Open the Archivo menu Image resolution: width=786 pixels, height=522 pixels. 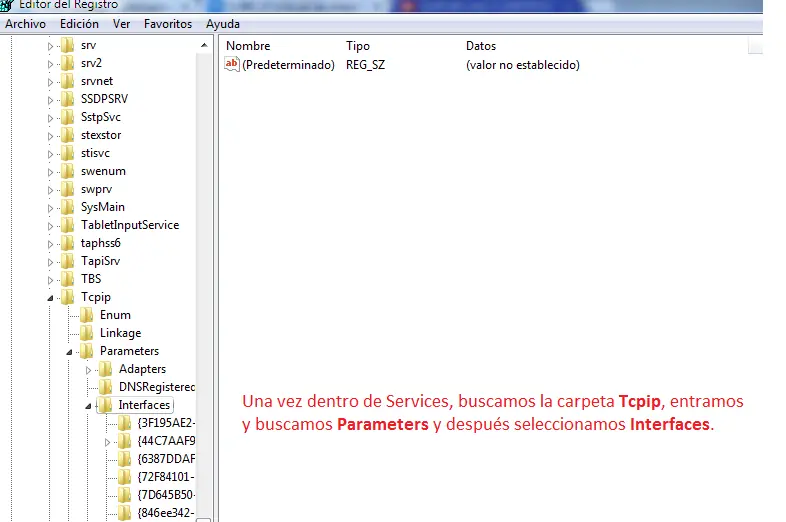point(25,24)
